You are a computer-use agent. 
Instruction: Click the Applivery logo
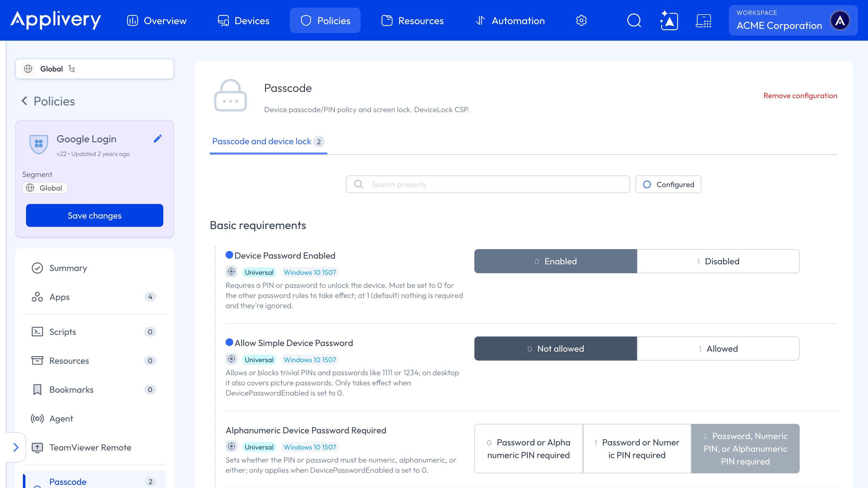pyautogui.click(x=56, y=20)
